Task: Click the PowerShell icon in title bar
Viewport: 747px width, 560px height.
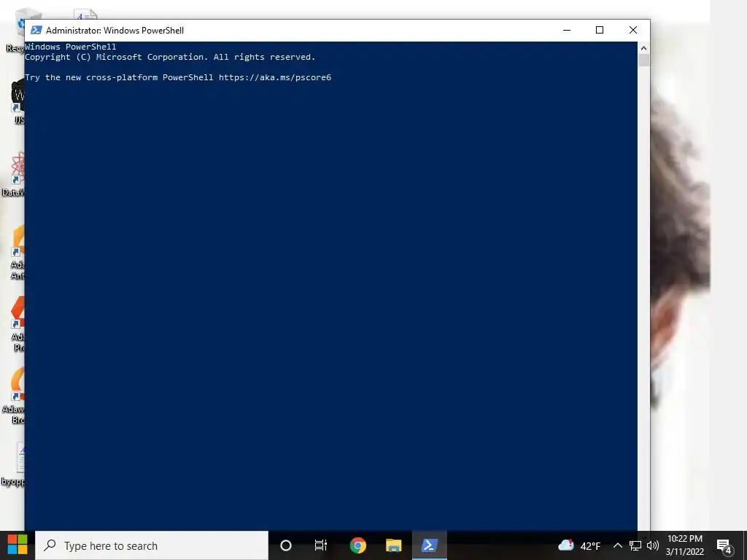Action: tap(36, 30)
